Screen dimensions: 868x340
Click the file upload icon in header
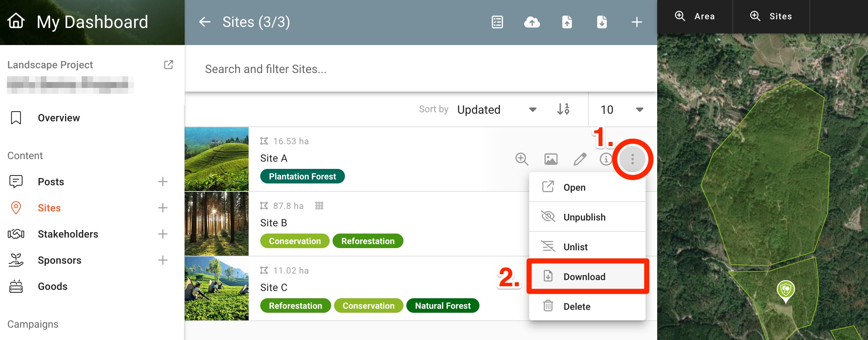567,22
